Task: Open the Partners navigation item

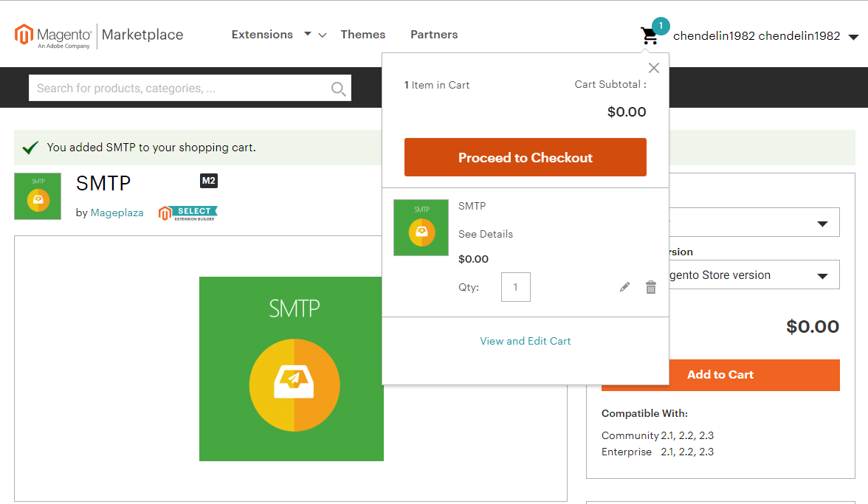Action: [434, 34]
